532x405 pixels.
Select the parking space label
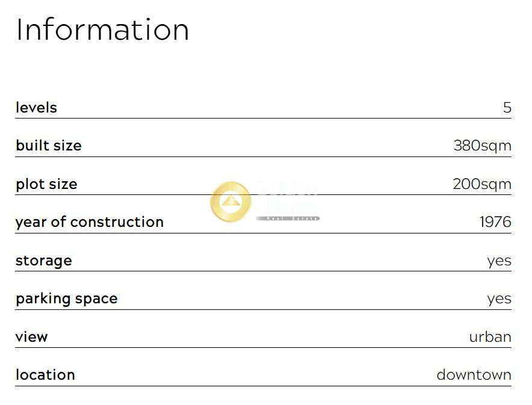pos(66,298)
